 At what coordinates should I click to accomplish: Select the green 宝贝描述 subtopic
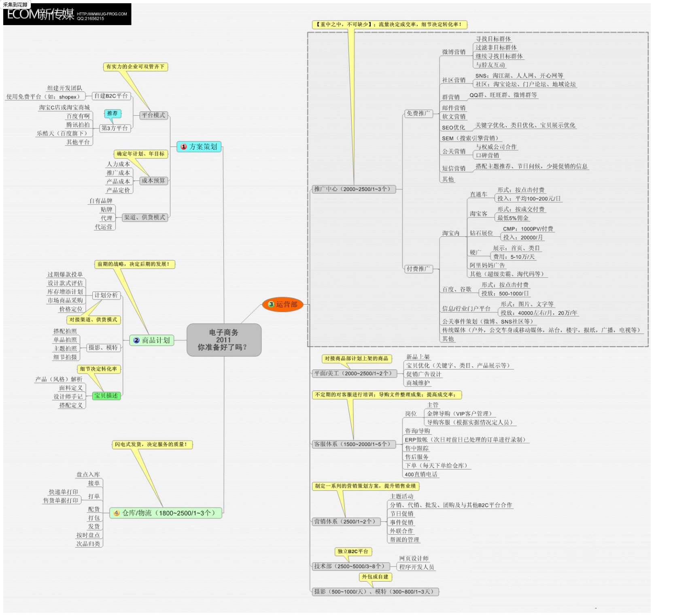[x=106, y=396]
